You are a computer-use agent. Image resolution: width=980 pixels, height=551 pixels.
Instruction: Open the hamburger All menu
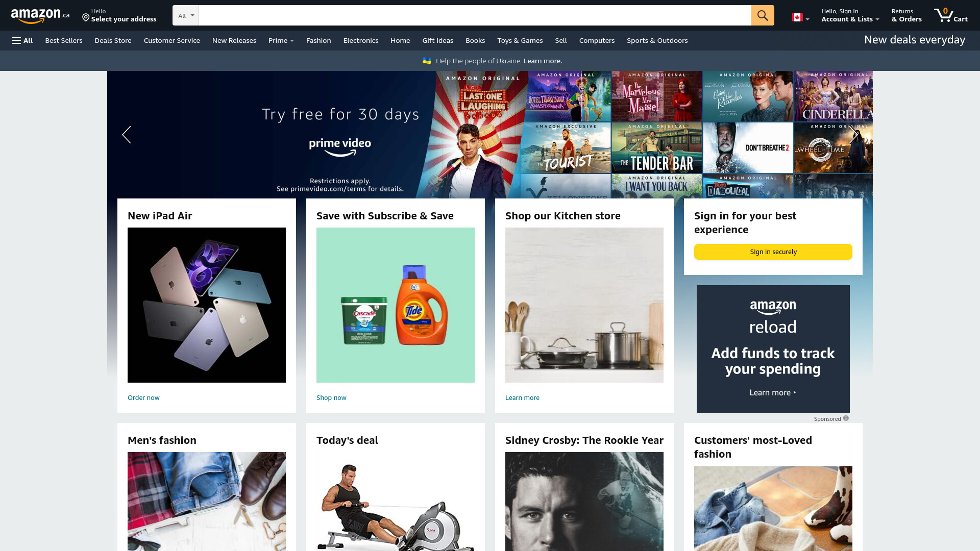tap(22, 40)
